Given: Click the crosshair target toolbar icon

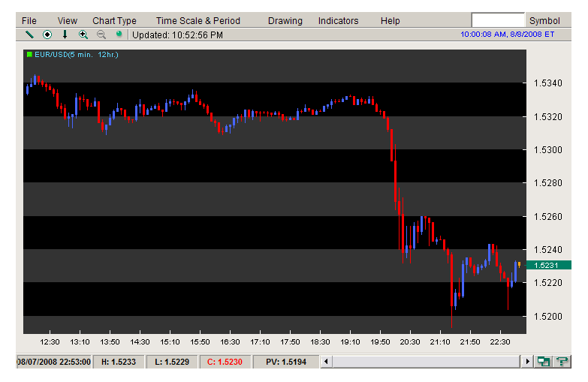Looking at the screenshot, I should pyautogui.click(x=47, y=35).
